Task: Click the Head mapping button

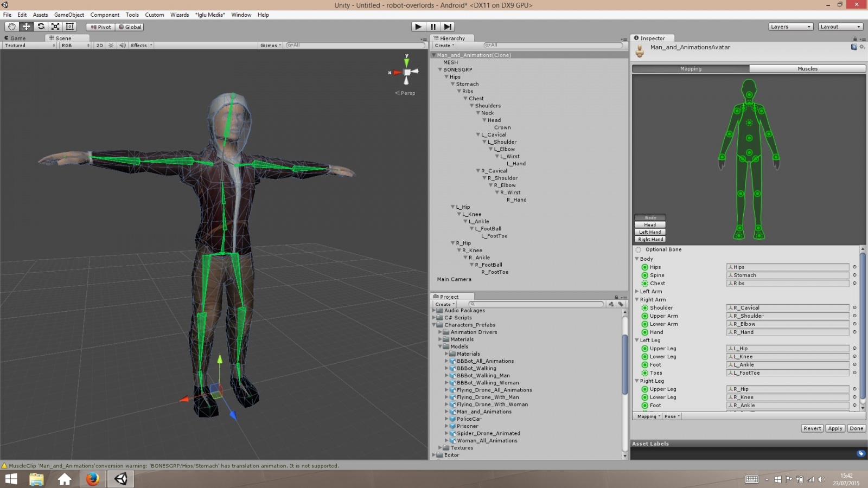Action: click(650, 225)
